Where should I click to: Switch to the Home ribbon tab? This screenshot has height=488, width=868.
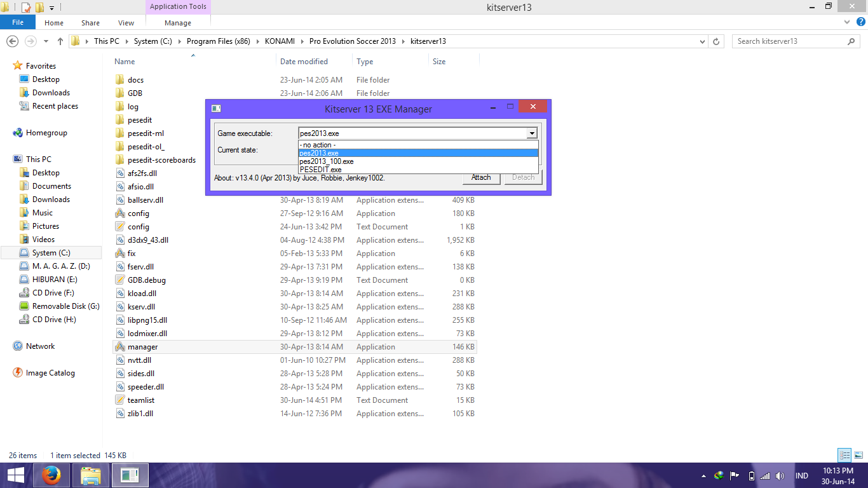point(54,23)
